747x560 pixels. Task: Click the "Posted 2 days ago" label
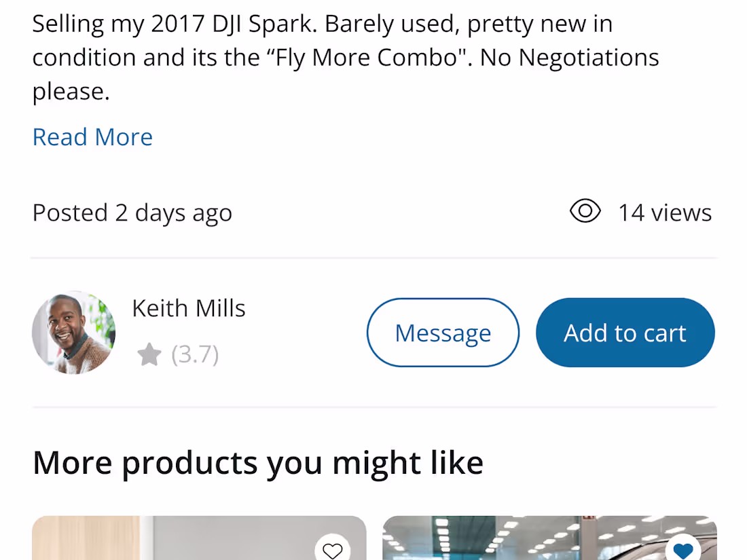(132, 212)
